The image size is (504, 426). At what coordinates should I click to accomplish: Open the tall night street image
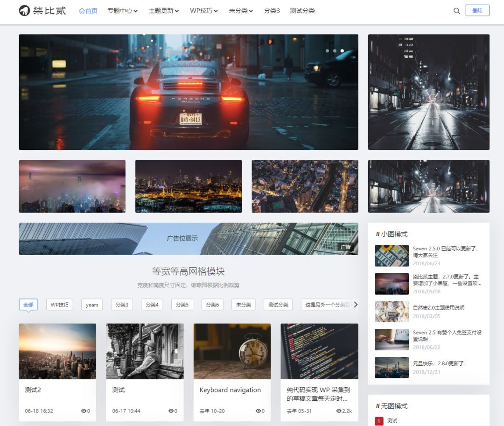(x=428, y=92)
